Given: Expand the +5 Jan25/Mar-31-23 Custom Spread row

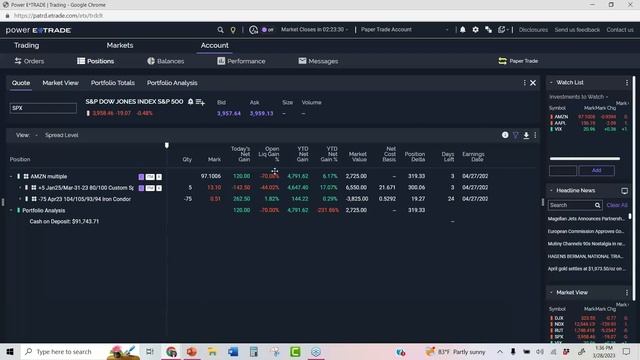Looking at the screenshot, I should 20,188.
